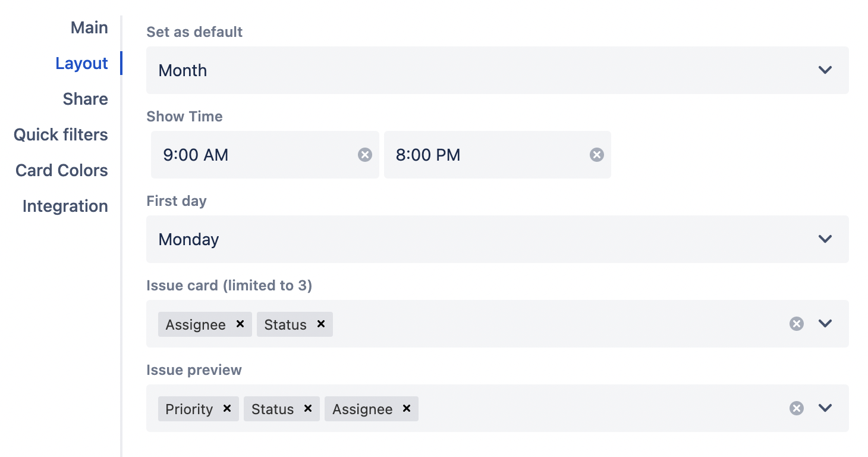The height and width of the screenshot is (457, 868).
Task: Remove Assignee tag from Issue preview
Action: (x=407, y=408)
